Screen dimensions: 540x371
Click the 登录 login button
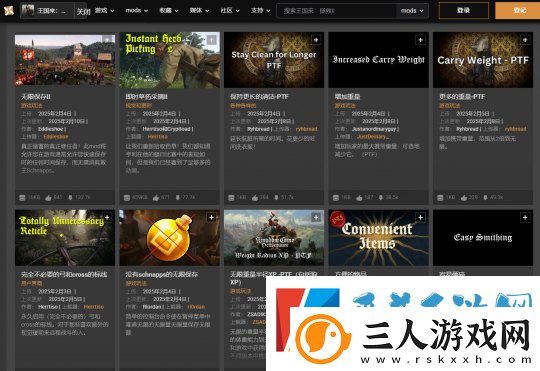coord(464,10)
